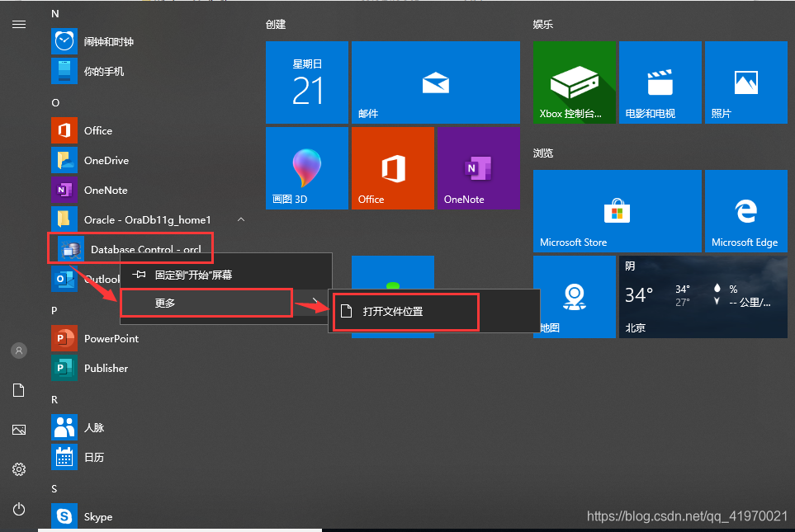Click the 浏览 tile group title

543,153
